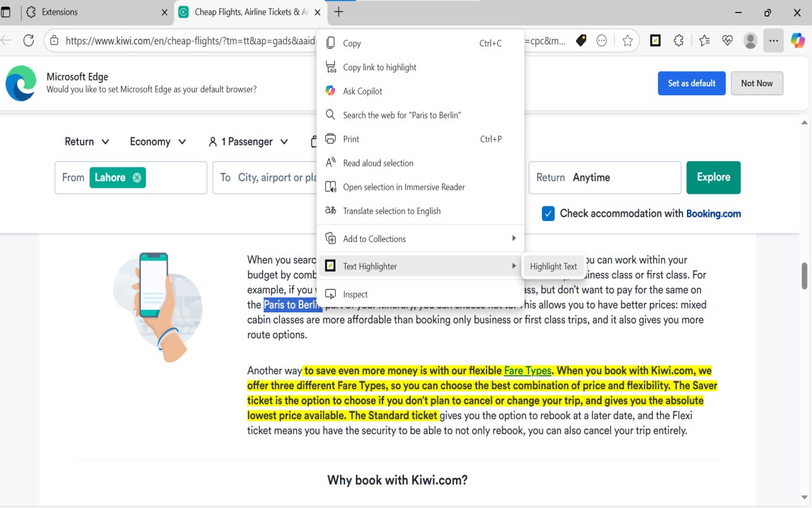
Task: Select Ask Copilot menu entry
Action: click(421, 91)
